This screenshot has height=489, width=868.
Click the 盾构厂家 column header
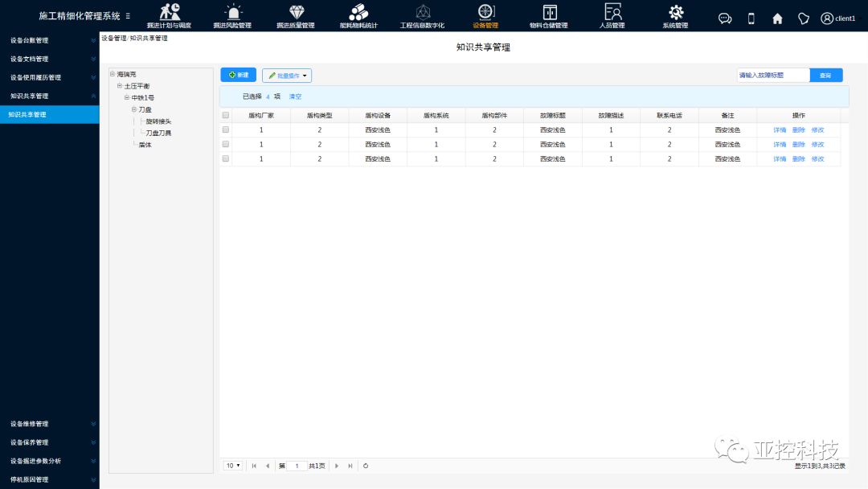[261, 115]
